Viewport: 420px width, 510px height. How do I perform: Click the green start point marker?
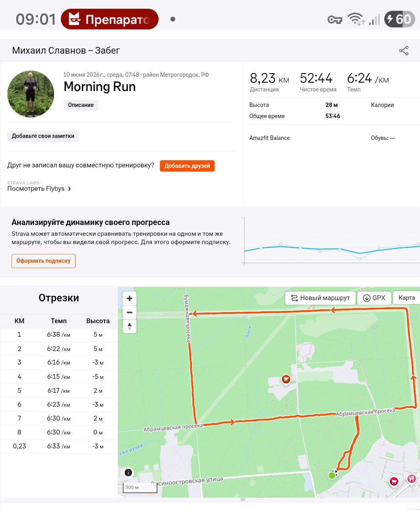point(332,475)
